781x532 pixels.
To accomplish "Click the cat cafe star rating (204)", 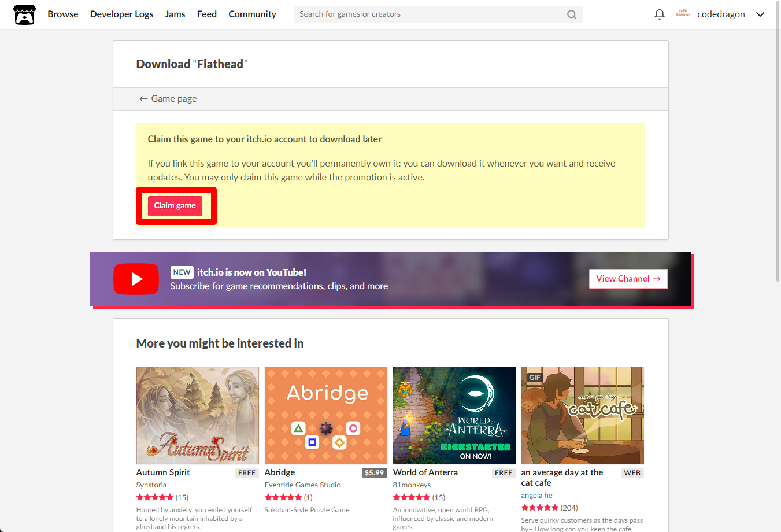I will coord(540,508).
